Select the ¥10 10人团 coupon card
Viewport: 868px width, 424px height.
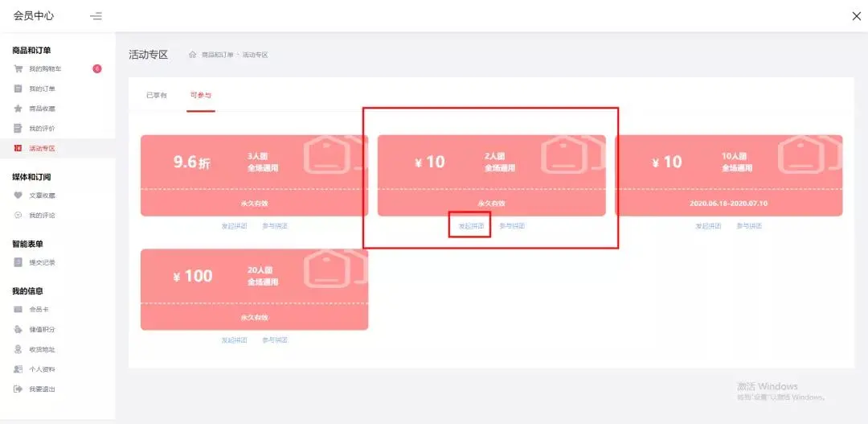point(728,175)
